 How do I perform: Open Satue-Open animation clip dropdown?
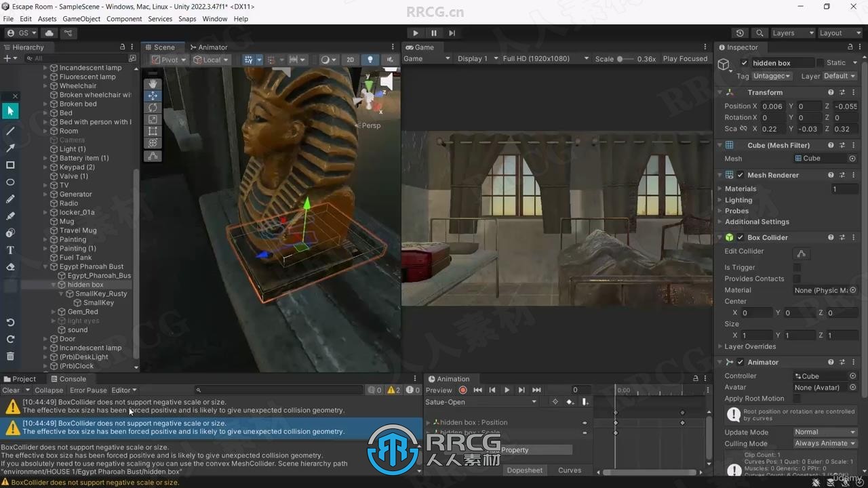(481, 402)
